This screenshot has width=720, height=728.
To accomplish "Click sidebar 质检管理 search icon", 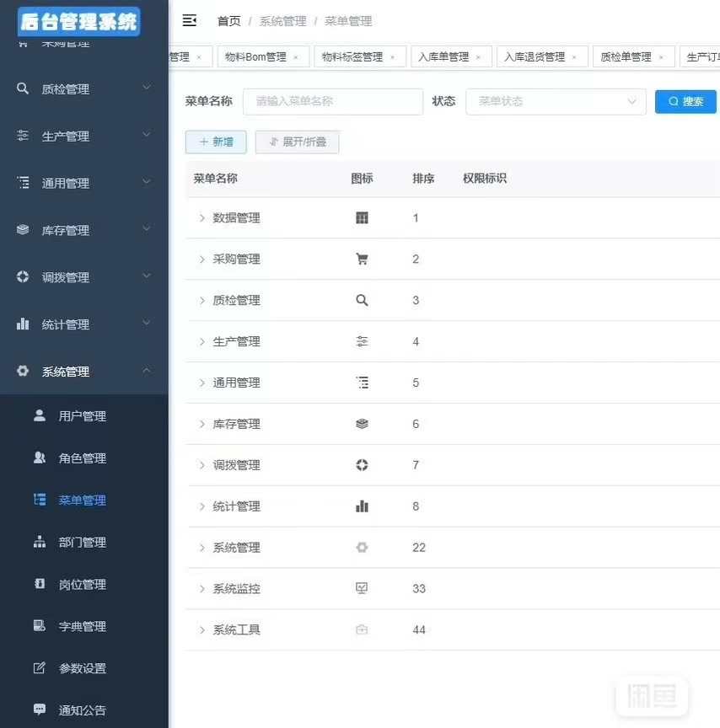I will click(x=22, y=88).
